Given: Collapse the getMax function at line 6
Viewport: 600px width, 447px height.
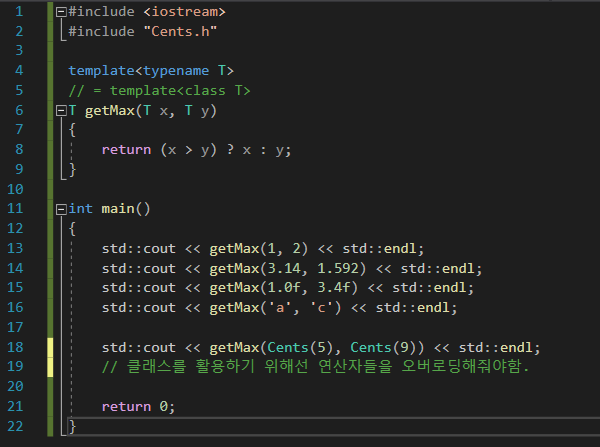Looking at the screenshot, I should (61, 111).
